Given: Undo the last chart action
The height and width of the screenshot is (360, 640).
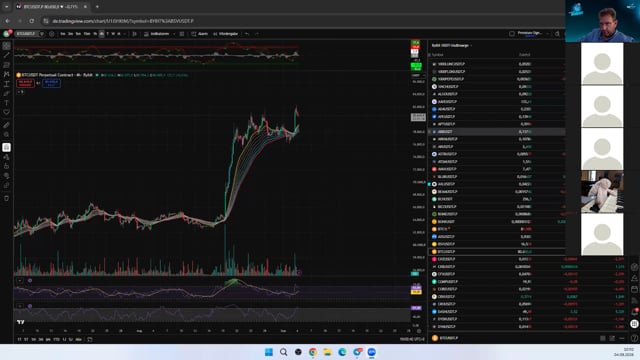Looking at the screenshot, I should (247, 34).
